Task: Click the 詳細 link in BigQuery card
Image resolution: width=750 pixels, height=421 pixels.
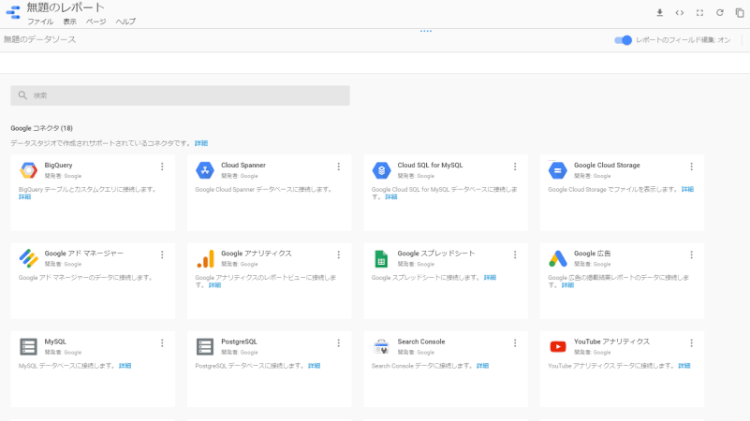Action: 25,197
